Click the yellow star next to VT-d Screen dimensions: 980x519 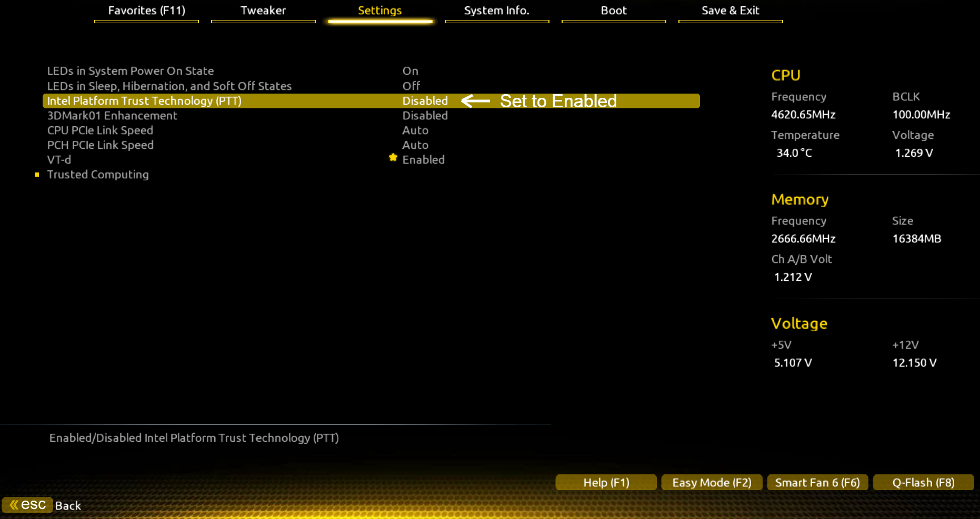393,157
